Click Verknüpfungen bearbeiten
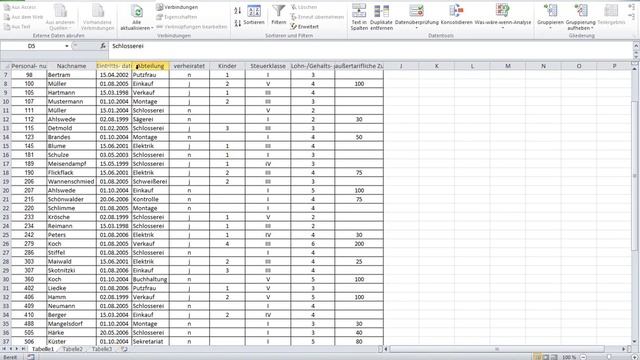Image resolution: width=640 pixels, height=360 pixels. pos(191,27)
